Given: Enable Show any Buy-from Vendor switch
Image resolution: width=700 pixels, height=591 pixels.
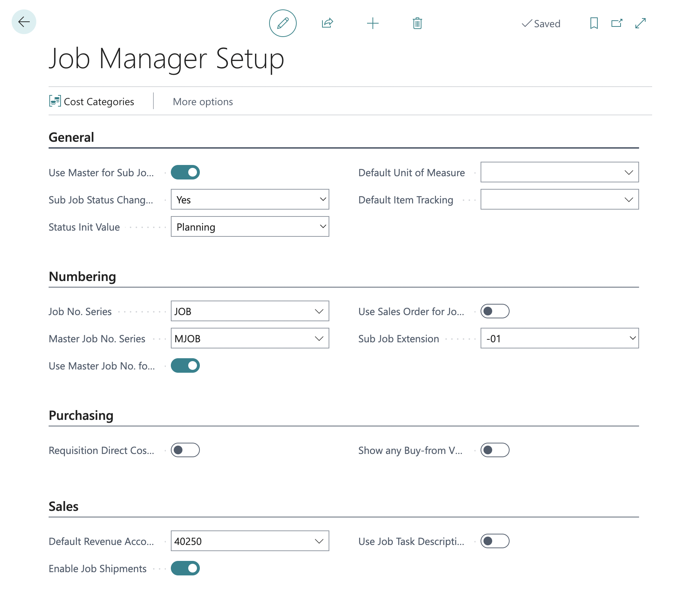Looking at the screenshot, I should coord(495,450).
